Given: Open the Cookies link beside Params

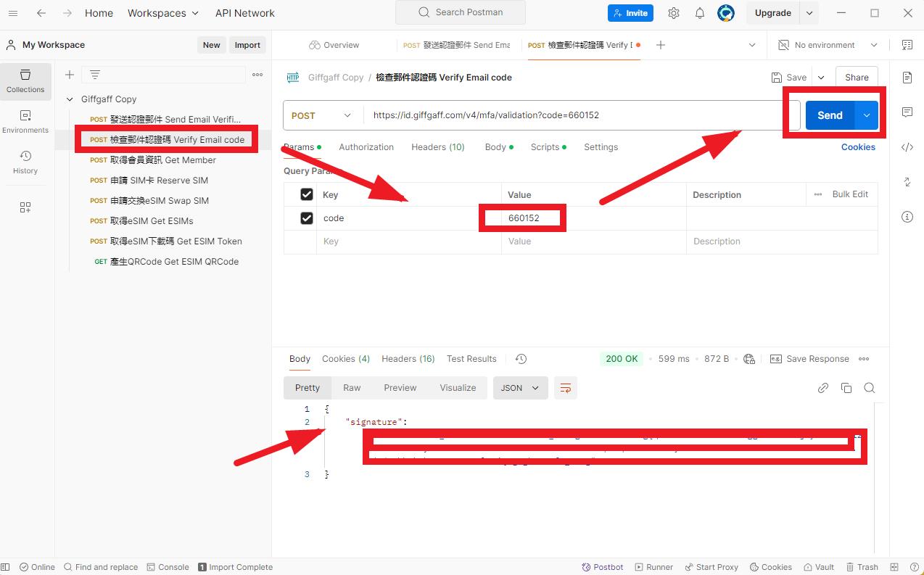Looking at the screenshot, I should 858,147.
